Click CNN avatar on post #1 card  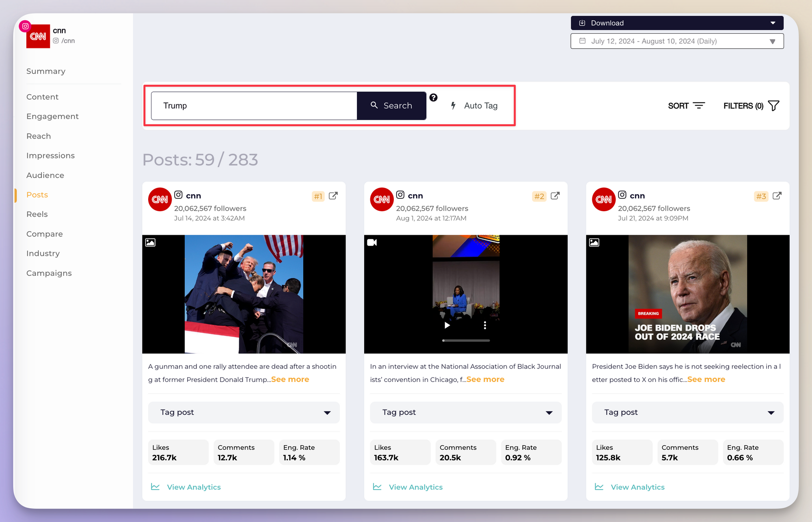point(160,199)
